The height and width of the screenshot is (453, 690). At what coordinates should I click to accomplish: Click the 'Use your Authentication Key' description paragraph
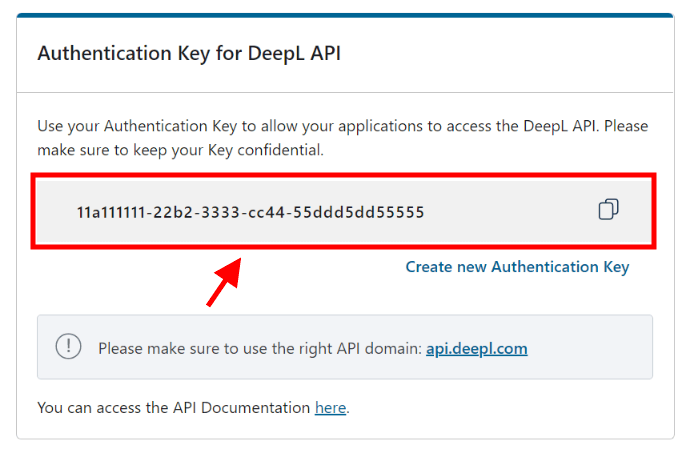click(342, 138)
